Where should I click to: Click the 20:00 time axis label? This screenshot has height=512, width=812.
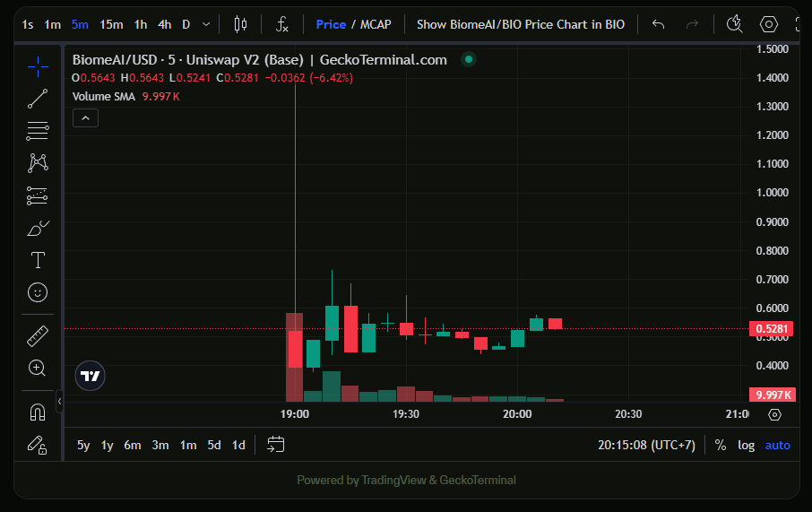(x=517, y=414)
